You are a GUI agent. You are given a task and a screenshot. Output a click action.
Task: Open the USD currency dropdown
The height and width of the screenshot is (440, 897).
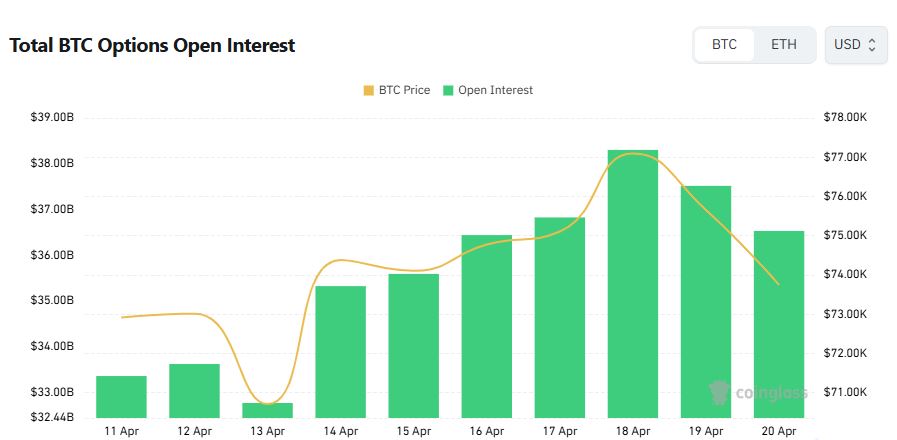(855, 45)
